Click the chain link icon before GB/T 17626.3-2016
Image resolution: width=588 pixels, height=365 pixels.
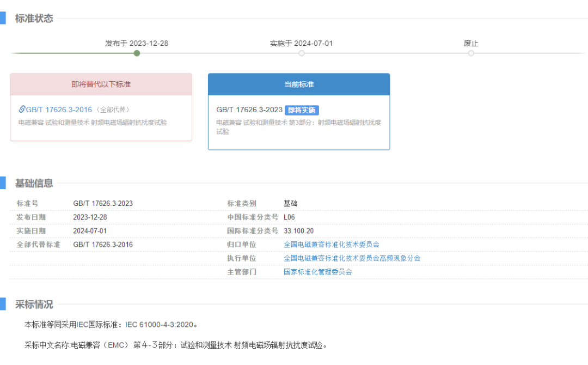point(22,109)
